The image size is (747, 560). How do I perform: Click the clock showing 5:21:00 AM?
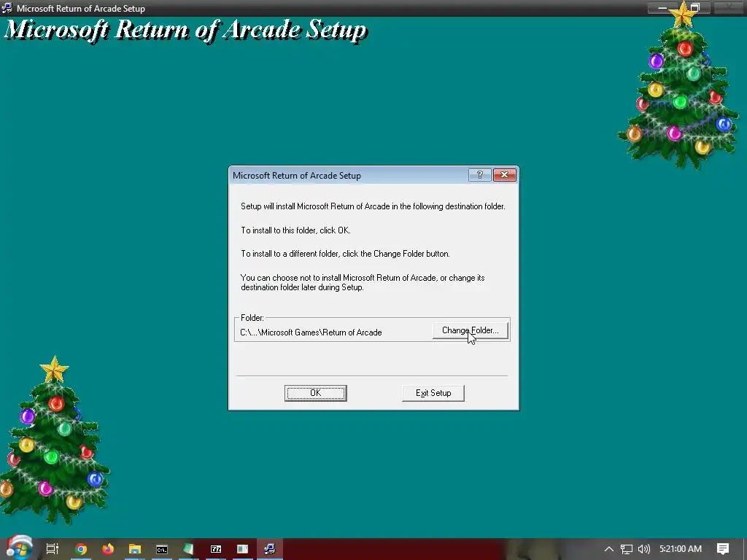tap(681, 549)
